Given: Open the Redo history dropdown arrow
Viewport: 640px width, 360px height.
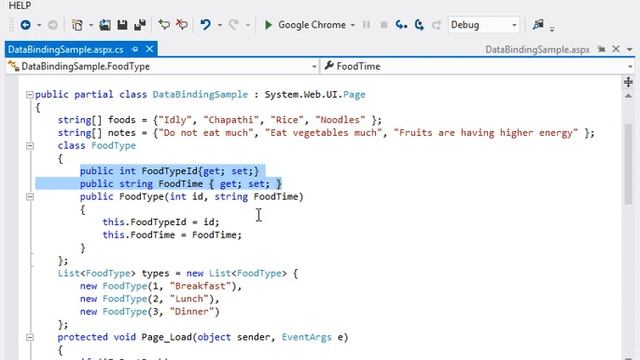Looking at the screenshot, I should (247, 25).
